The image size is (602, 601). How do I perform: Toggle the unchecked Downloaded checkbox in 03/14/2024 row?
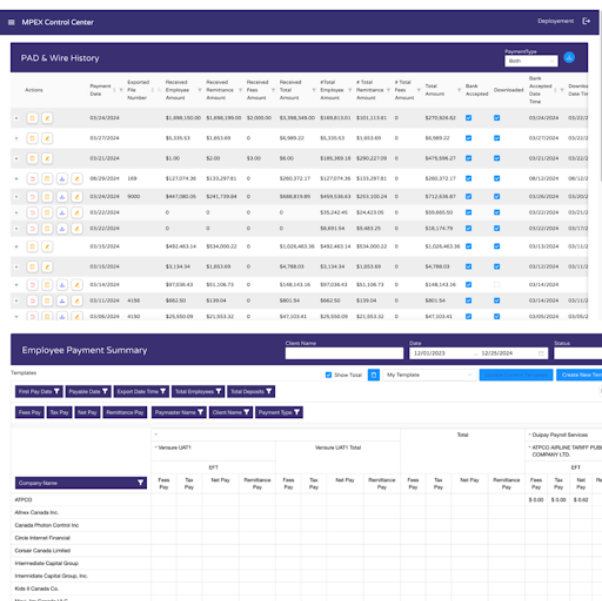click(497, 284)
